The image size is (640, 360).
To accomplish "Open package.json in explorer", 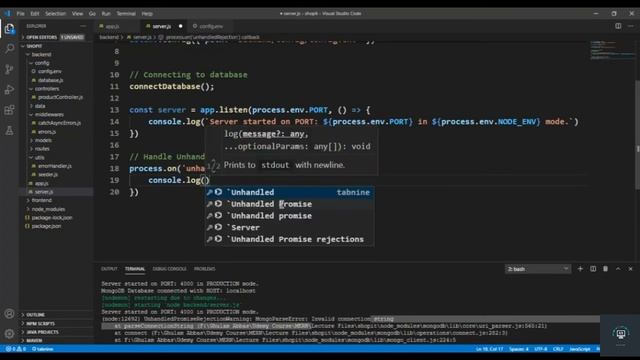I will pyautogui.click(x=56, y=226).
